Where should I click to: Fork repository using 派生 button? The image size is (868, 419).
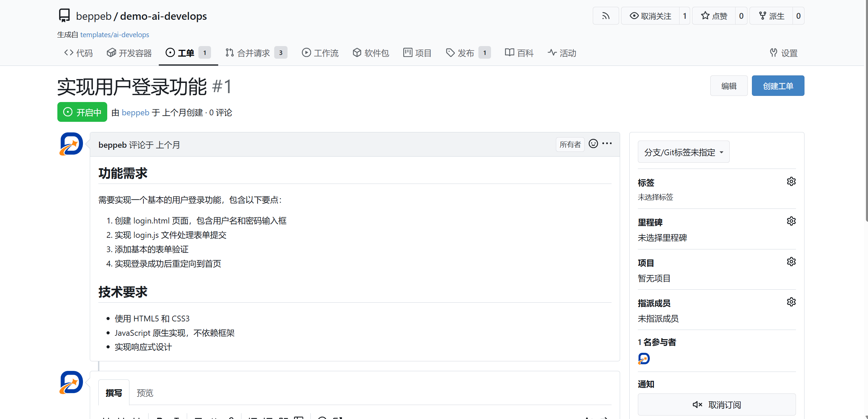point(771,16)
